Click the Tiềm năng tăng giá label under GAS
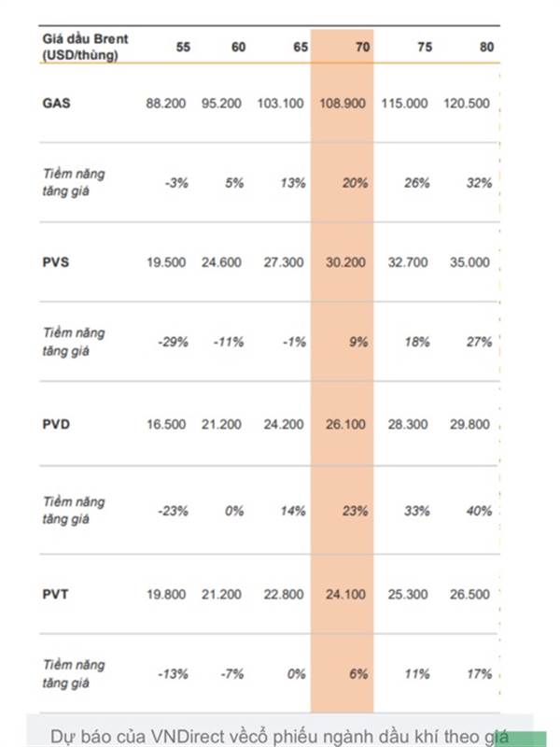 [x=74, y=183]
